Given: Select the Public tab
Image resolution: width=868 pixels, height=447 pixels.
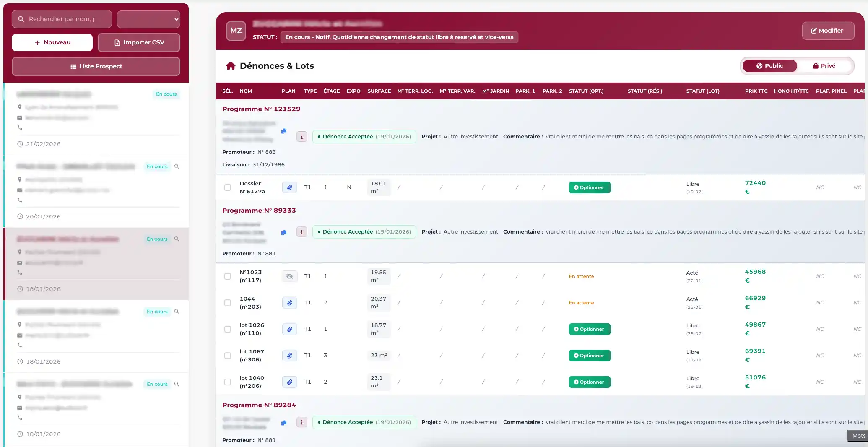Looking at the screenshot, I should point(769,66).
